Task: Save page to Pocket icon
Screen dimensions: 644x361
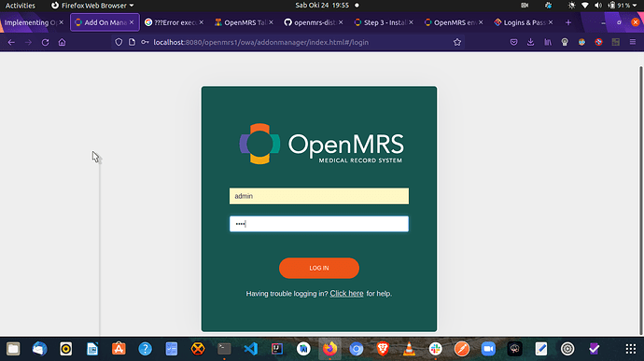Action: click(514, 42)
